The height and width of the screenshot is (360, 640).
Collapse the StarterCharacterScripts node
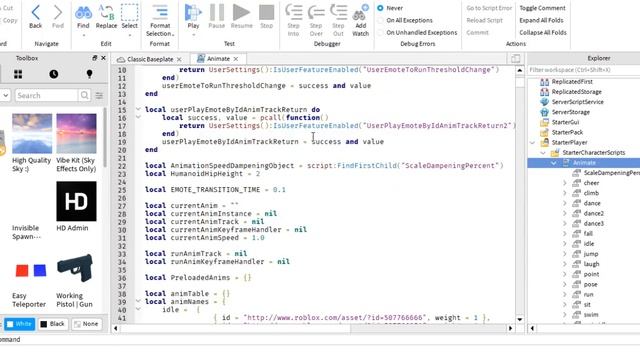pyautogui.click(x=543, y=153)
